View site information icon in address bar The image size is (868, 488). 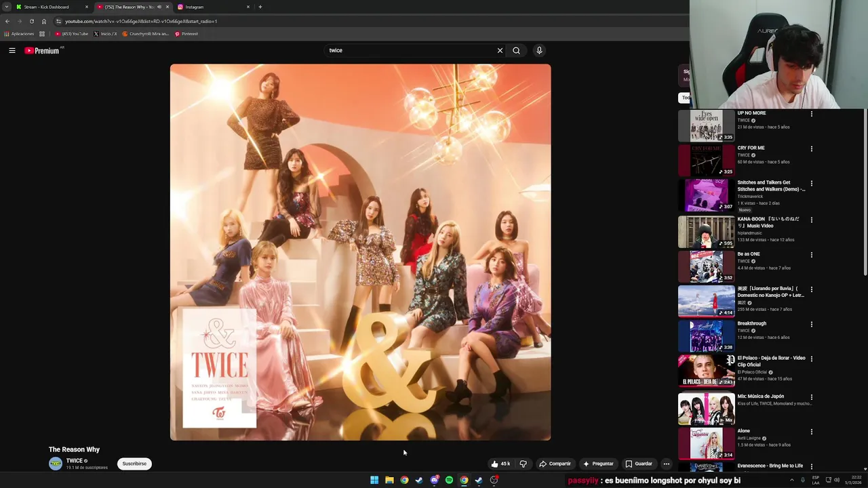point(58,21)
